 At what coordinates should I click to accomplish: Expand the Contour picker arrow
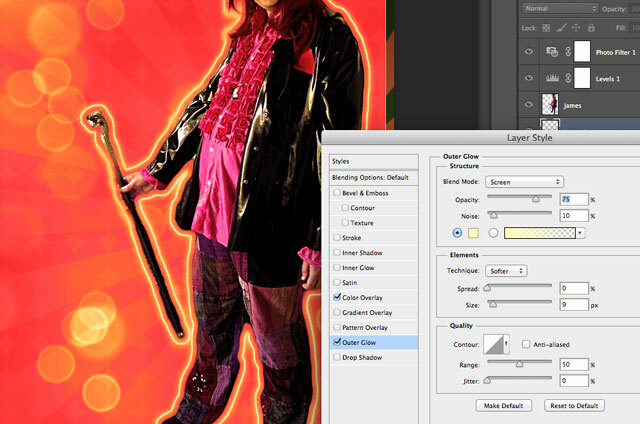[506, 344]
